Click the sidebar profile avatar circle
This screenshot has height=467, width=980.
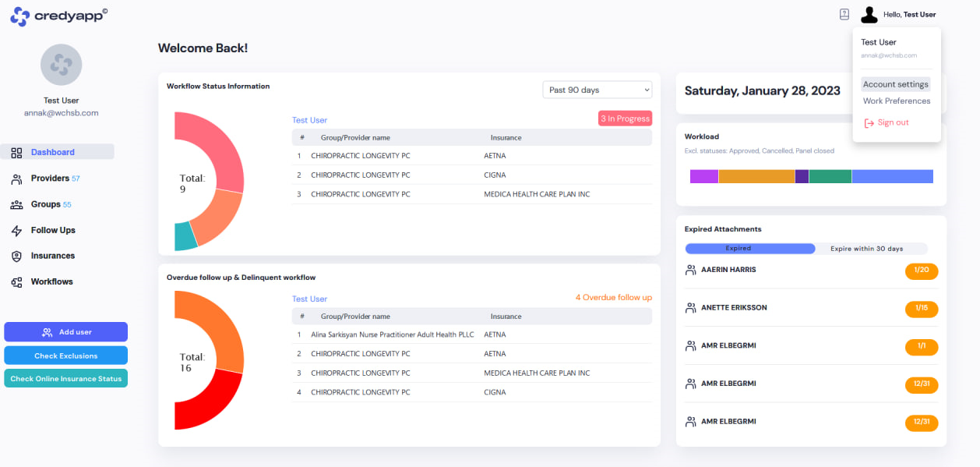click(x=61, y=65)
